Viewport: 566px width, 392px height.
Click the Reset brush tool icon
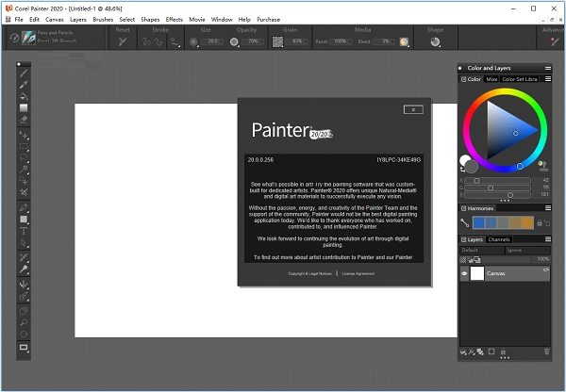pyautogui.click(x=123, y=42)
